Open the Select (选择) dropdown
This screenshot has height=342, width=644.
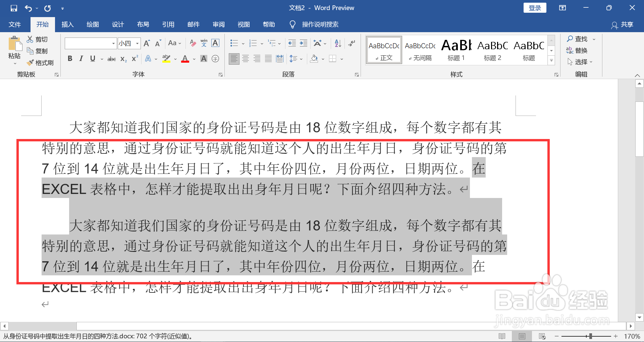[x=580, y=62]
